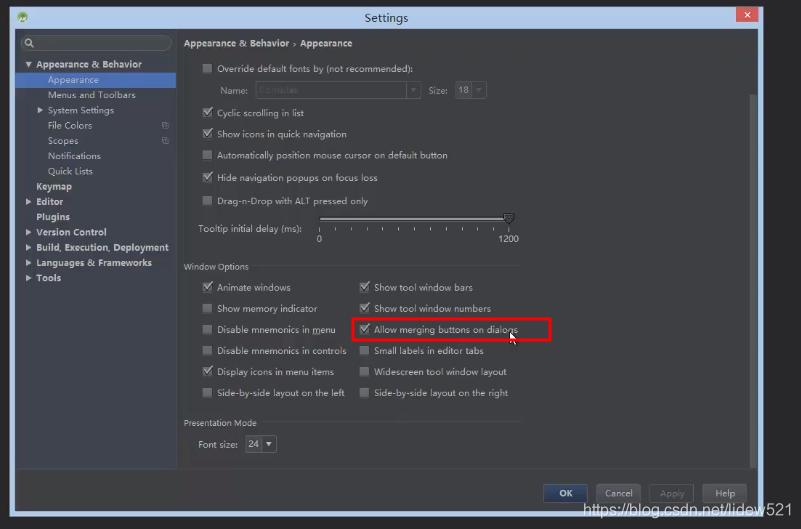Toggle Animate windows checkbox
The image size is (801, 529).
207,287
